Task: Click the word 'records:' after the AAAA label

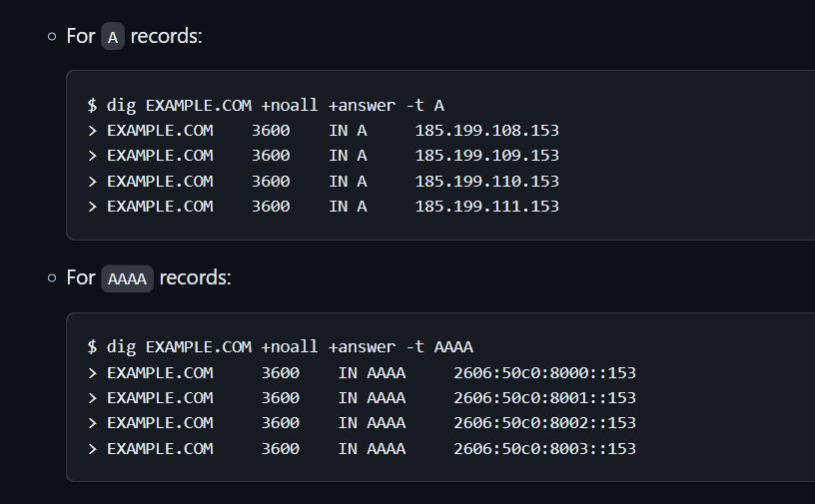Action: [196, 278]
